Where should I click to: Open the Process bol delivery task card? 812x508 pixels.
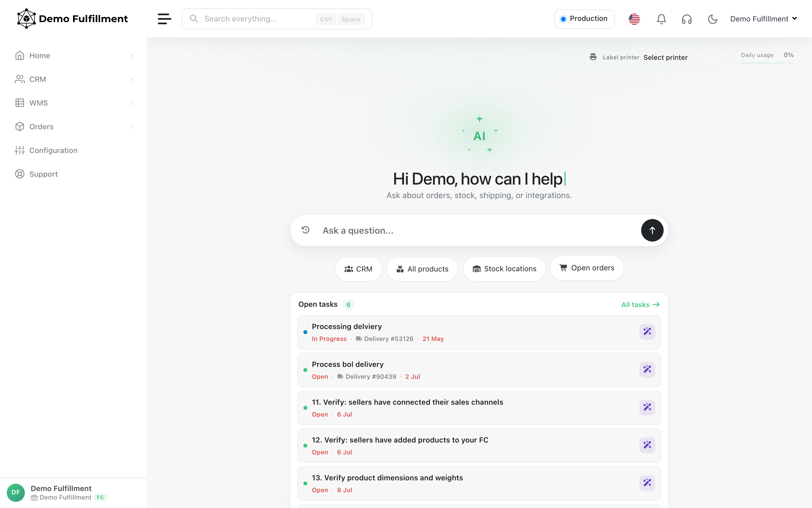[479, 370]
